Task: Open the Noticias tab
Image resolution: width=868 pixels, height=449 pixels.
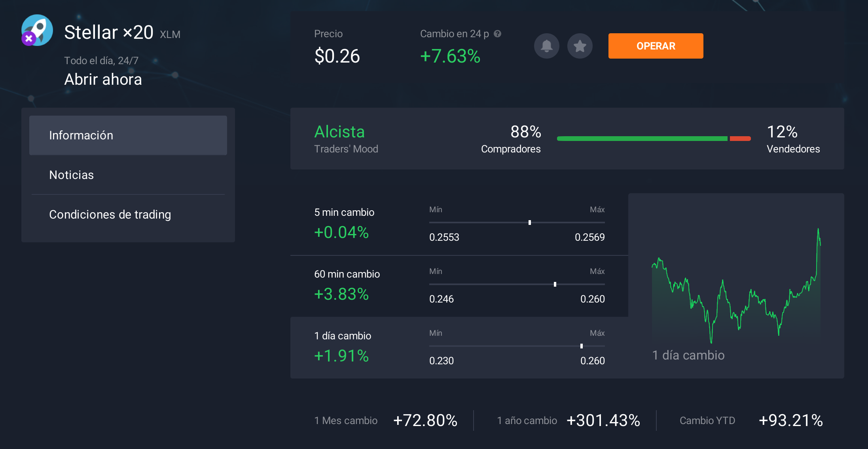Action: [x=128, y=175]
